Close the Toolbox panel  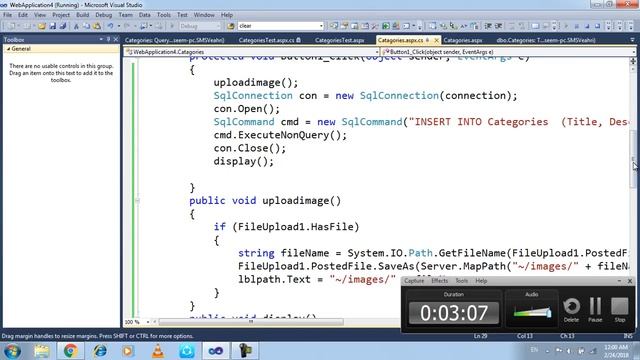(x=116, y=39)
